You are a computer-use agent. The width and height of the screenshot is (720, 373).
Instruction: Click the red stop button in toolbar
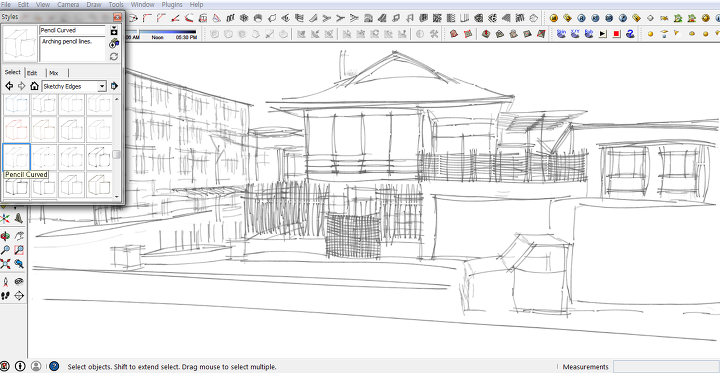[x=617, y=34]
